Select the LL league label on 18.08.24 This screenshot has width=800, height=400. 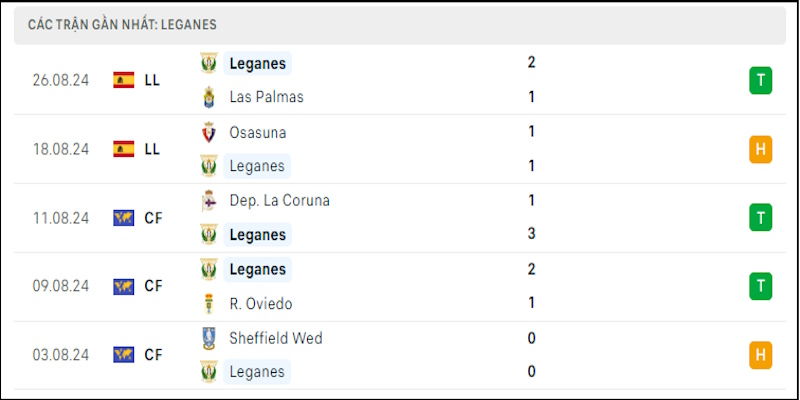pyautogui.click(x=152, y=149)
